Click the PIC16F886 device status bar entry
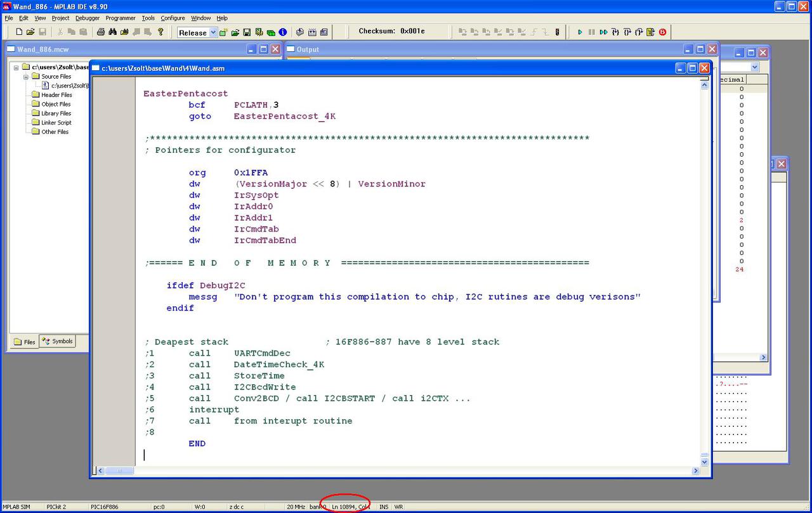The image size is (812, 513). (104, 507)
